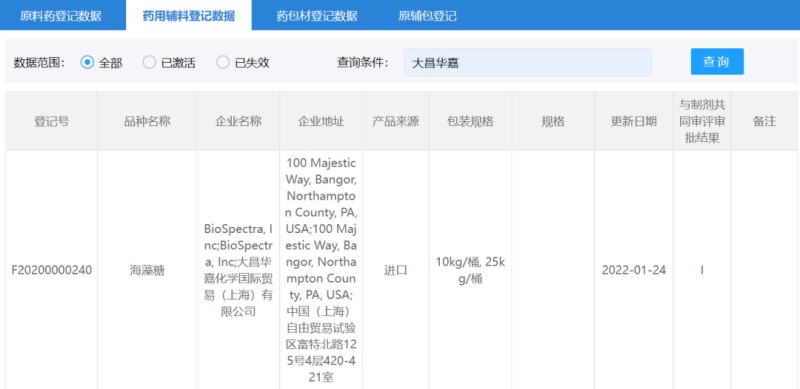Click the review result I cell

point(702,270)
